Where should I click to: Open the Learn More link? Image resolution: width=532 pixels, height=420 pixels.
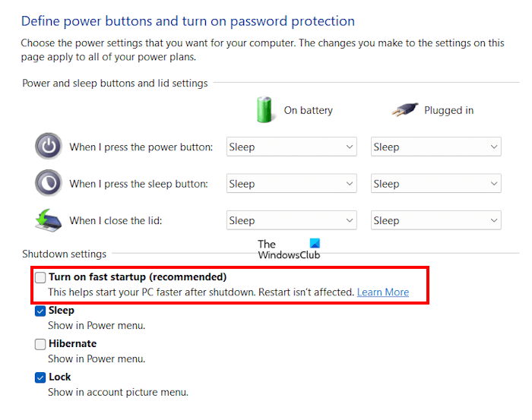coord(383,292)
